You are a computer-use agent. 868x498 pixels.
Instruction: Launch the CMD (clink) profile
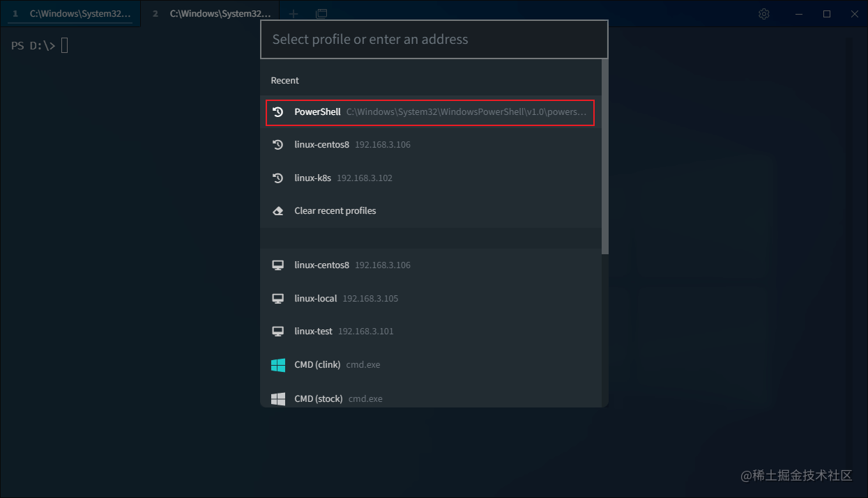point(430,365)
